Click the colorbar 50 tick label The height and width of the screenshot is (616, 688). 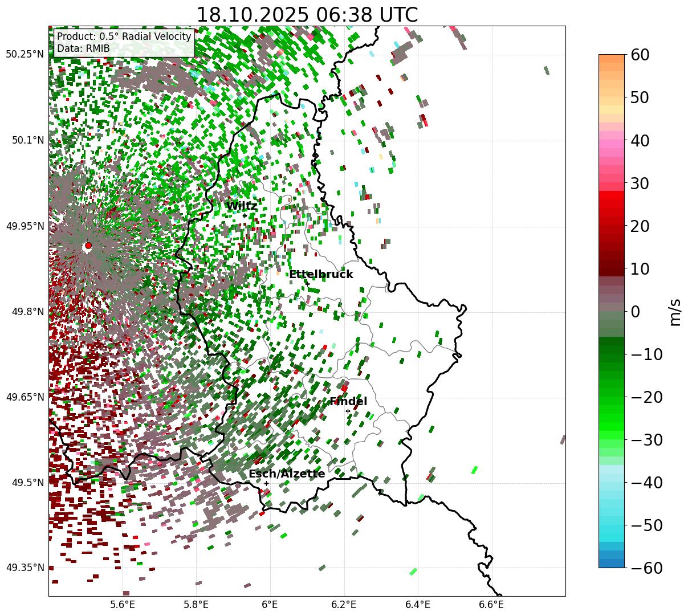(x=640, y=97)
